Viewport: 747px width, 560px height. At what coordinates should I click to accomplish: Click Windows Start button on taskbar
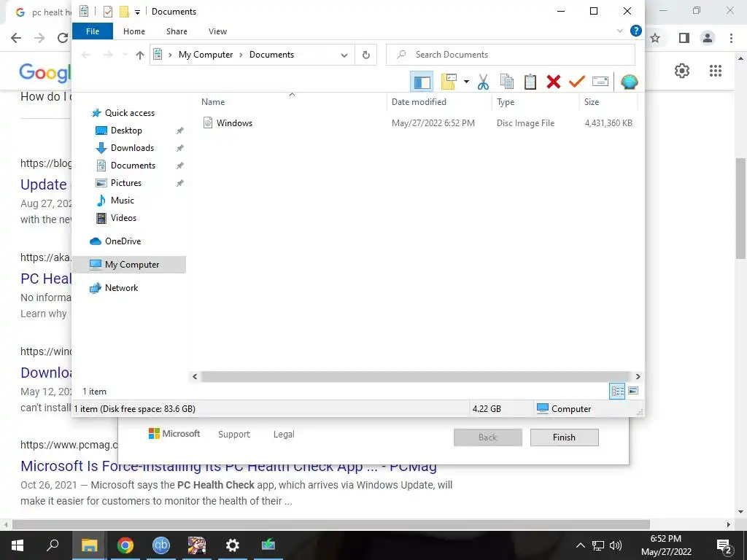(x=18, y=545)
